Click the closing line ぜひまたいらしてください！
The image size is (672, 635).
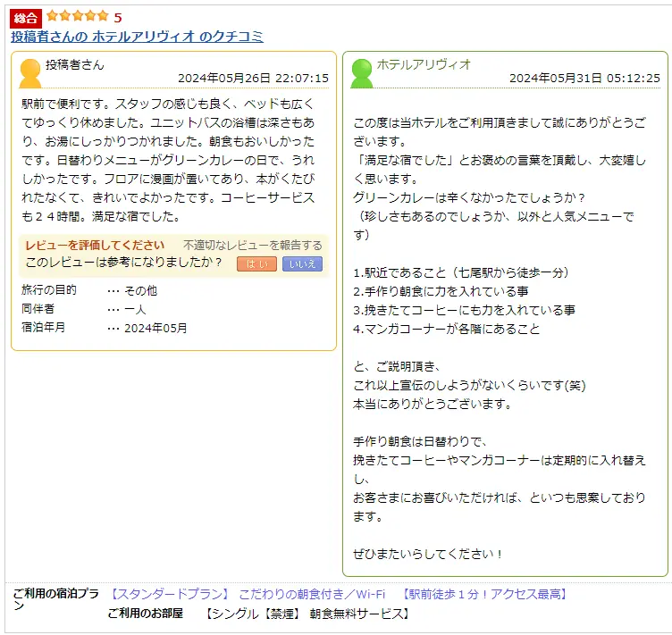click(428, 555)
